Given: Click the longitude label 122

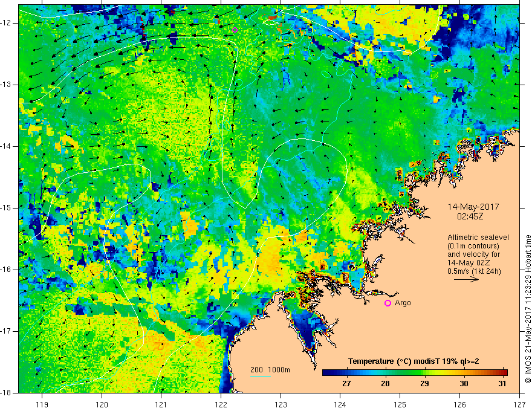Looking at the screenshot, I should coord(221,404).
